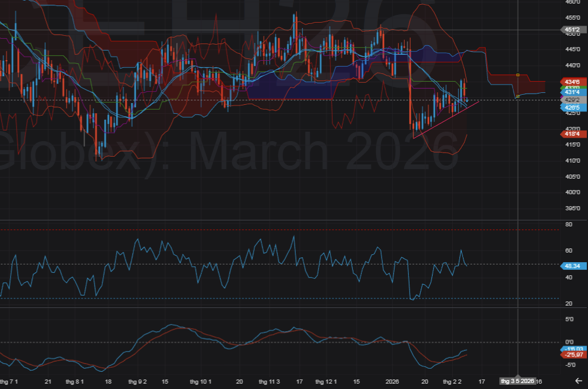Grab the divider between price and RSI panes
Screen dimensions: 588x389
pos(280,220)
